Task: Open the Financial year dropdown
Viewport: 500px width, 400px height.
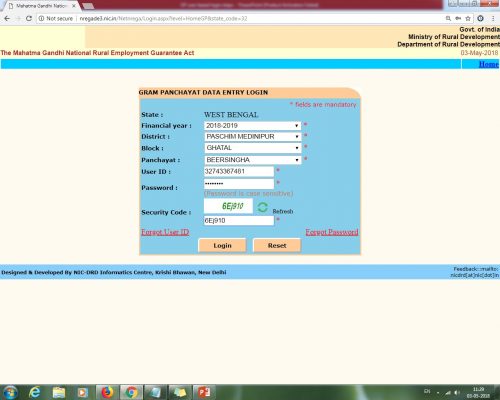Action: click(252, 126)
